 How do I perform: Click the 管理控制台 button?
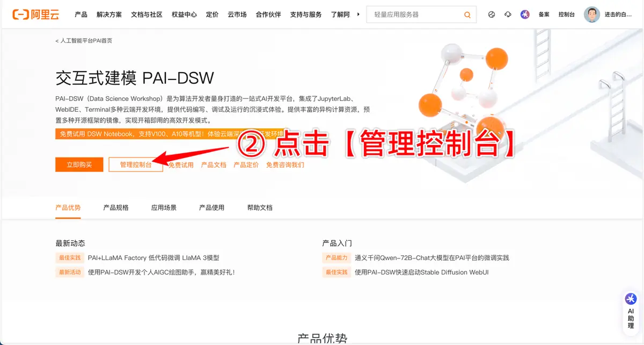135,165
